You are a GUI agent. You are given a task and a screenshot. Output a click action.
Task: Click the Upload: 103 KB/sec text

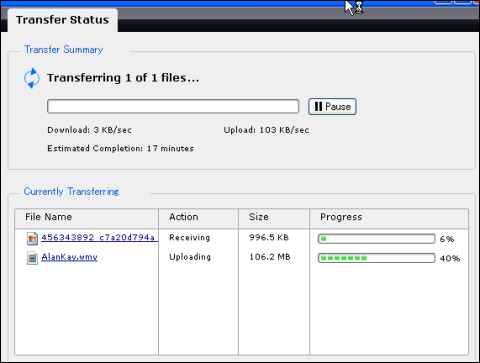pyautogui.click(x=266, y=130)
